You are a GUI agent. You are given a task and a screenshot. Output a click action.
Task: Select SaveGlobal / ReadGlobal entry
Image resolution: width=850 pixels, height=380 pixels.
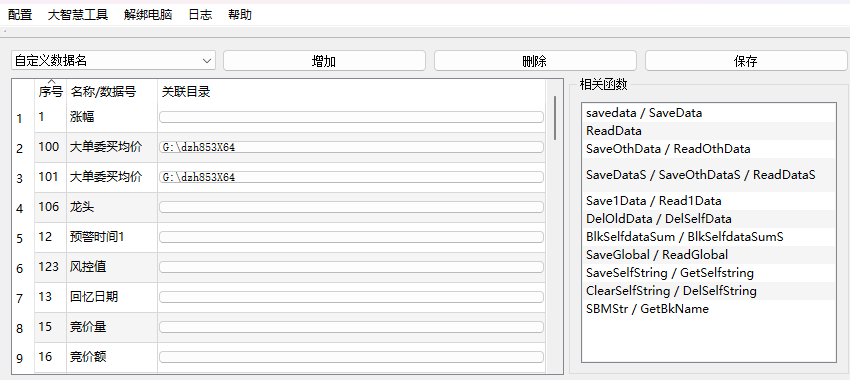709,254
